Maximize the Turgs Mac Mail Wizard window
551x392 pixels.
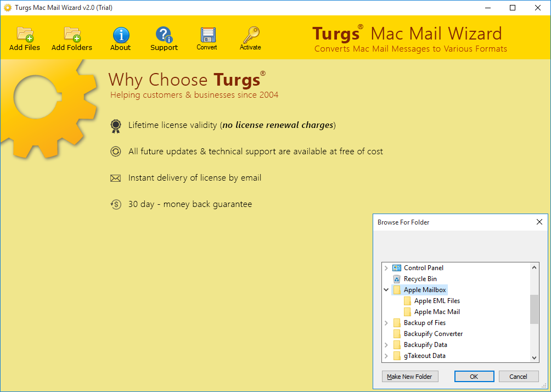tap(513, 8)
